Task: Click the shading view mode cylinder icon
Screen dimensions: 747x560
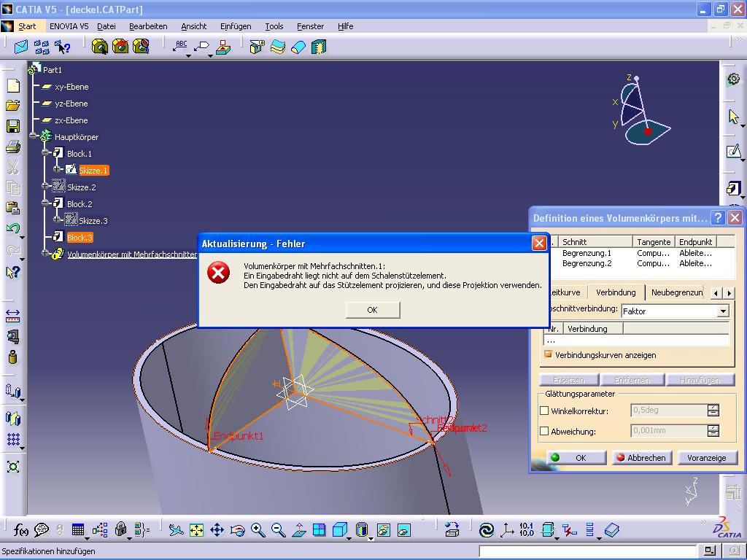Action: click(x=362, y=529)
